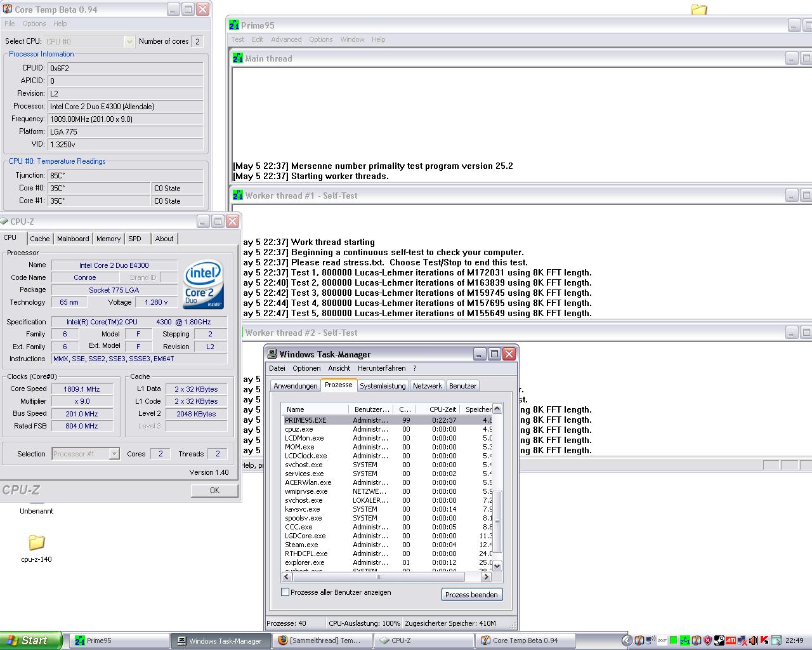Select the kavsvc.exe process row
The height and width of the screenshot is (650, 812).
(x=387, y=509)
